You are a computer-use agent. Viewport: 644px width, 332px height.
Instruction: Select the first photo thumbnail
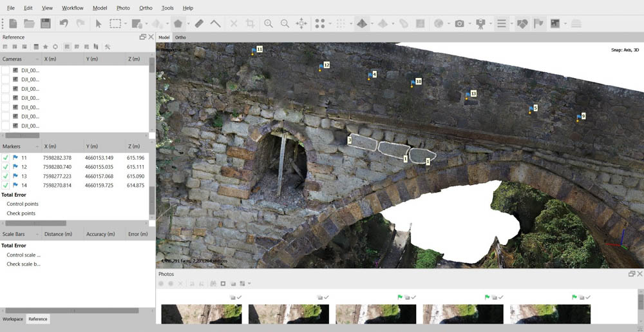tap(202, 314)
